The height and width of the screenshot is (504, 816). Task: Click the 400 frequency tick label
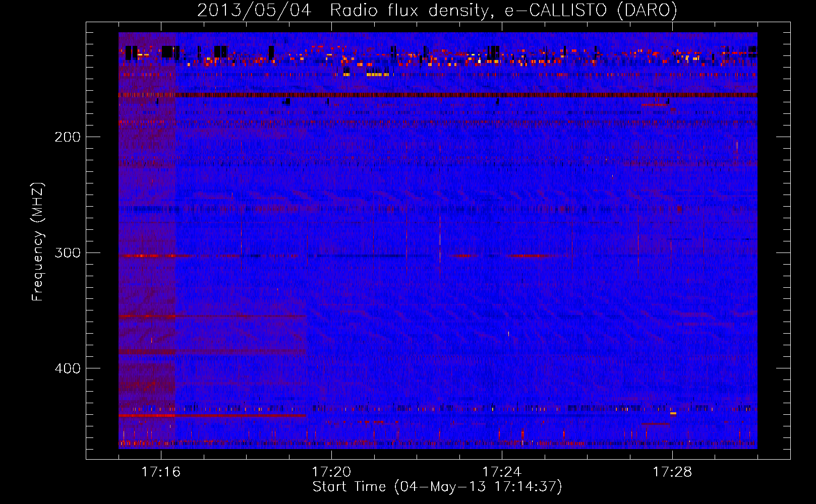[x=68, y=368]
